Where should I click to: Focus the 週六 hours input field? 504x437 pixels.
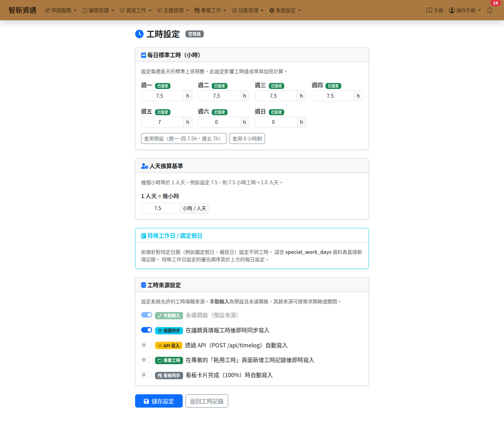click(x=219, y=122)
